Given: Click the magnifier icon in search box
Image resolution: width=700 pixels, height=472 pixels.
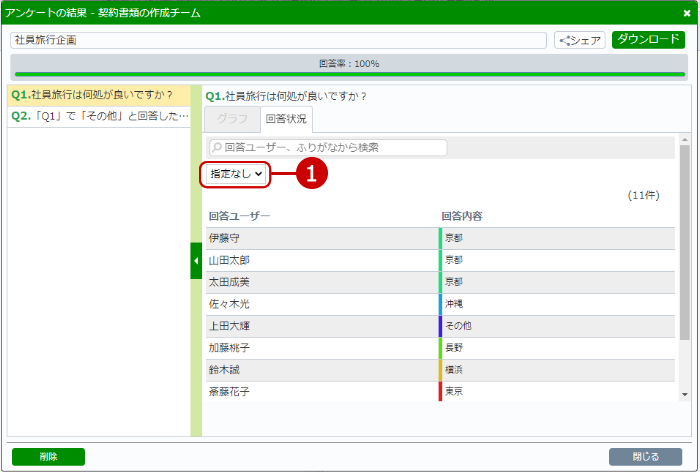Looking at the screenshot, I should pos(217,147).
